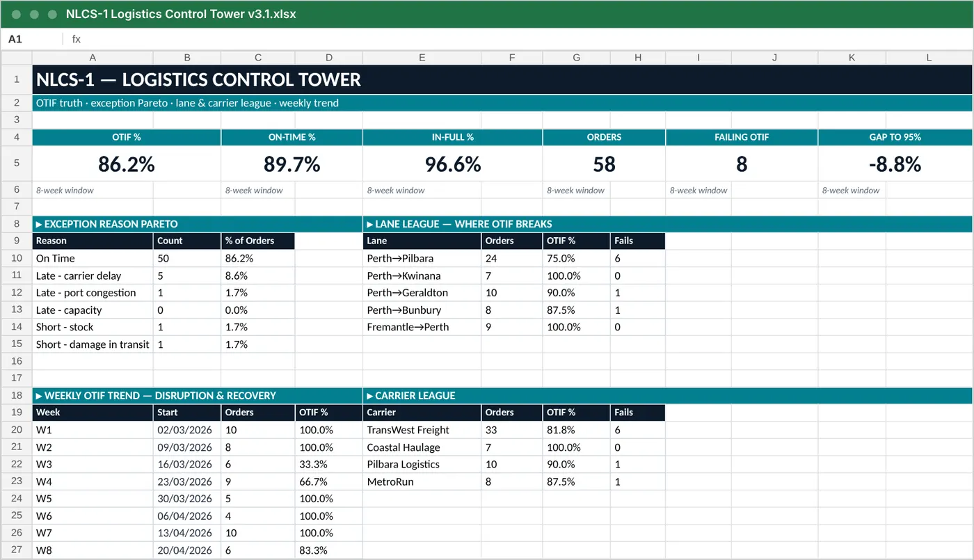Click the 'Late - port congestion' cell
The height and width of the screenshot is (560, 974).
(93, 293)
